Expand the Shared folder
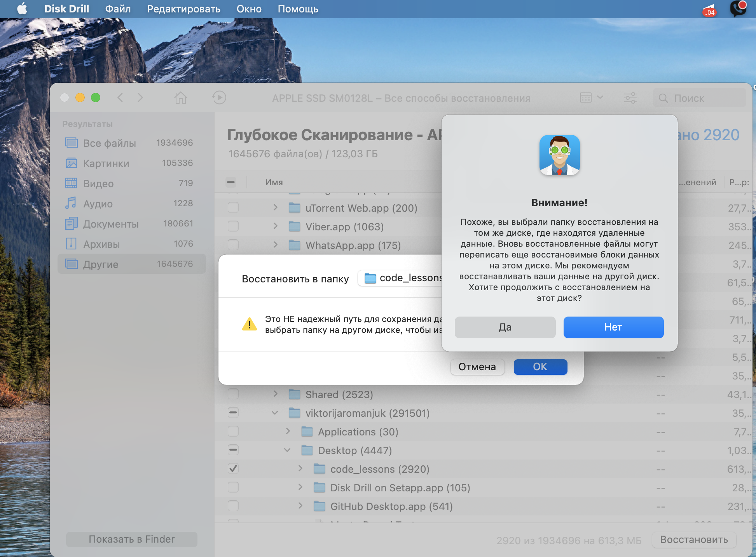The image size is (756, 557). (275, 394)
